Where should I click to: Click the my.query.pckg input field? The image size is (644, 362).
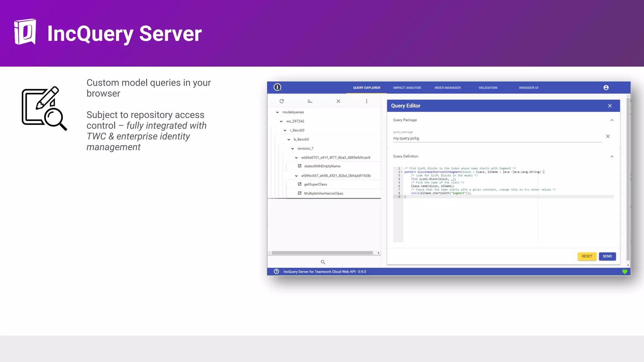(x=497, y=138)
